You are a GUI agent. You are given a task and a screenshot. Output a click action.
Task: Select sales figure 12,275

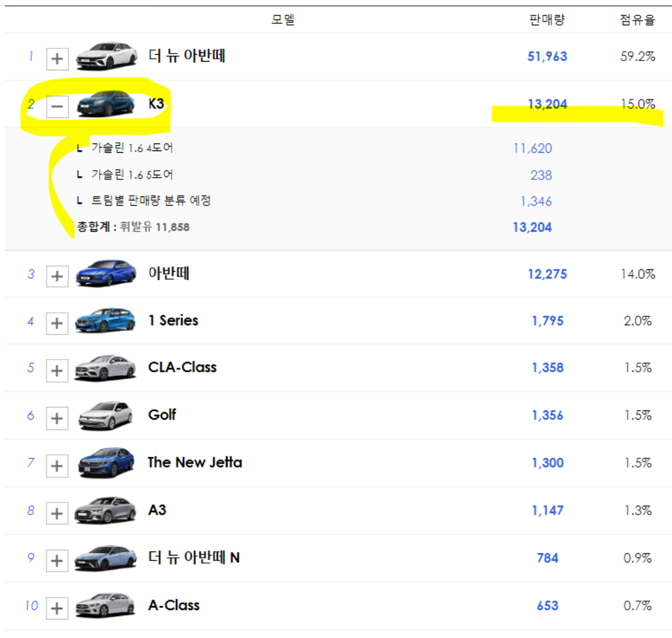548,274
